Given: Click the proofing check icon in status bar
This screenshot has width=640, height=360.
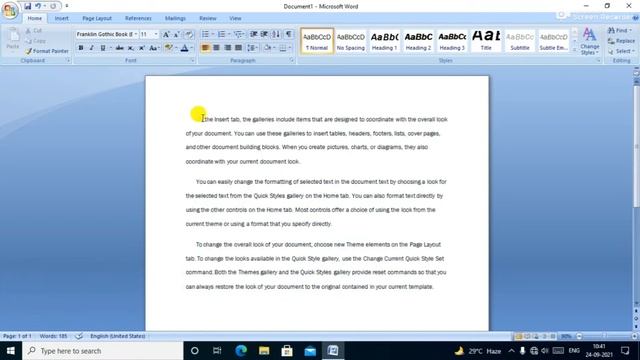Looking at the screenshot, I should (79, 336).
